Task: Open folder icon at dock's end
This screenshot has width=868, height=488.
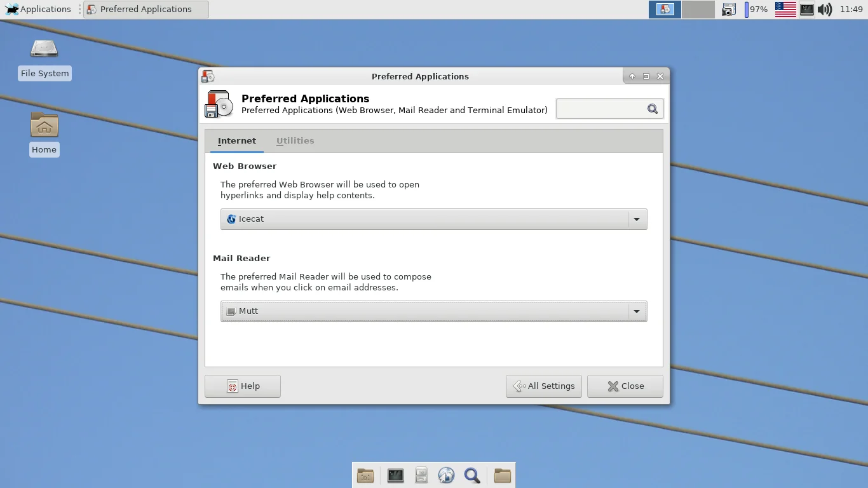Action: tap(503, 475)
